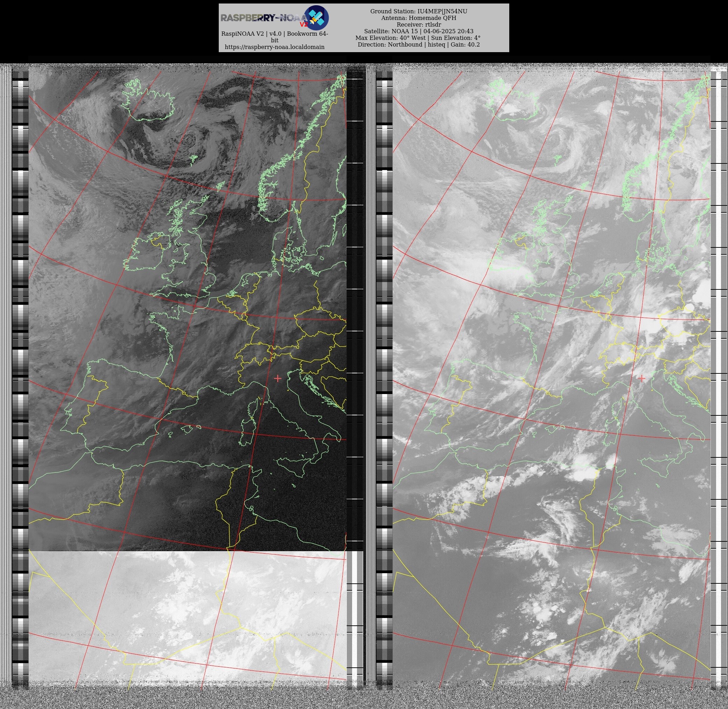728x709 pixels.
Task: Select the 'Ground Station: IU4MEP|JN54NU' line
Action: (419, 12)
